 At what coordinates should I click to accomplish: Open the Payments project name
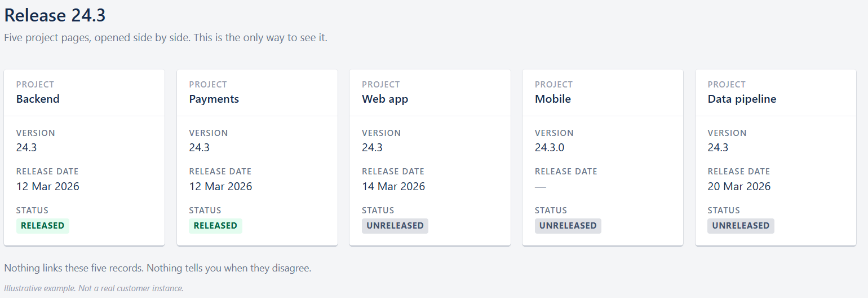[x=214, y=99]
